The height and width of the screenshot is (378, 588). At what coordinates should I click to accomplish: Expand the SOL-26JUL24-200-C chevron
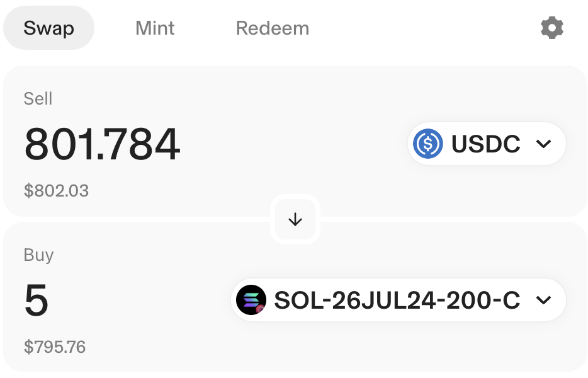(543, 301)
